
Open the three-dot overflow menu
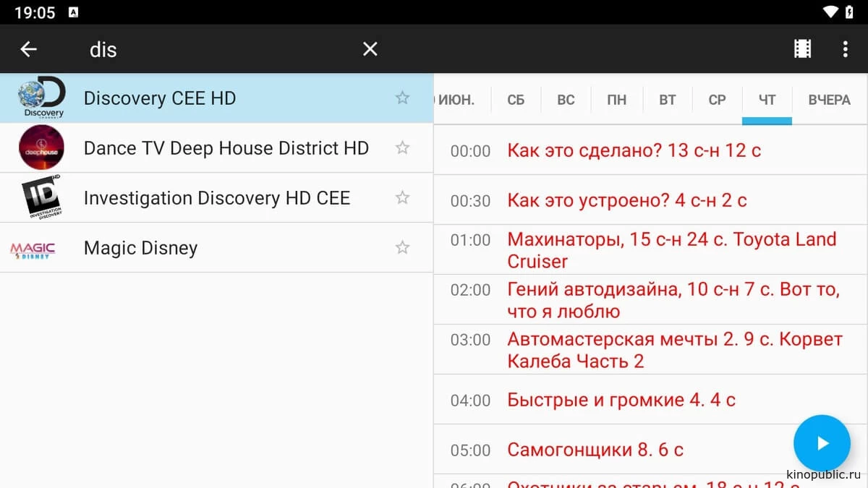(x=845, y=48)
